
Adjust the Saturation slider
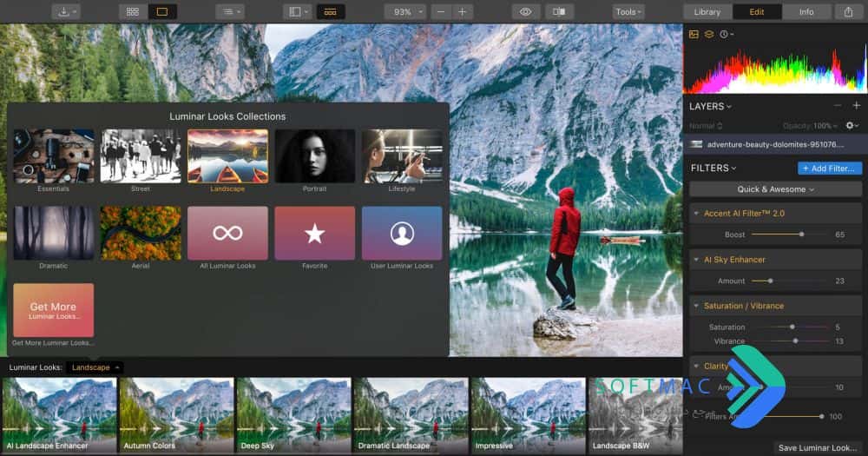click(791, 327)
